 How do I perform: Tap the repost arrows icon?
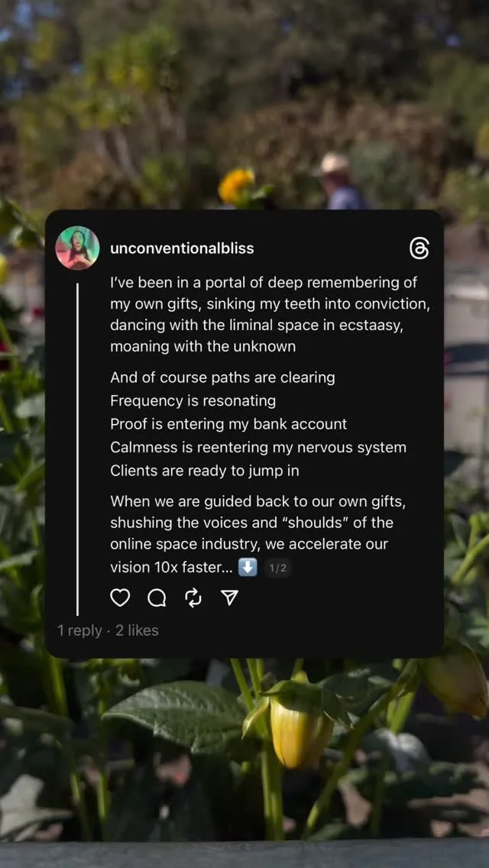(x=194, y=598)
